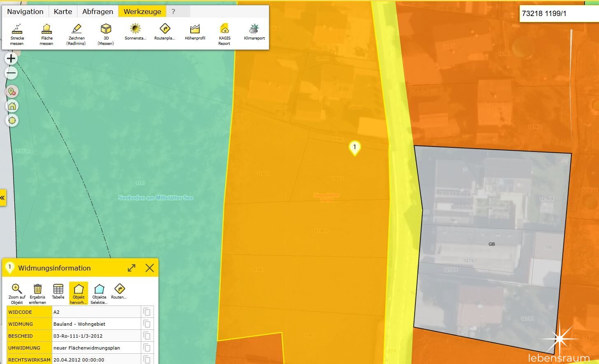
Task: Select the Strecke messen tool
Action: 17,34
